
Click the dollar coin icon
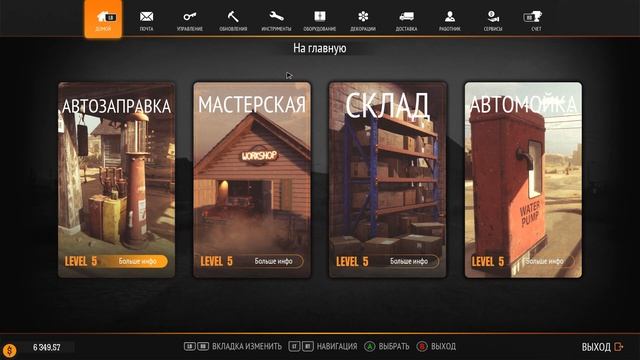[9, 350]
